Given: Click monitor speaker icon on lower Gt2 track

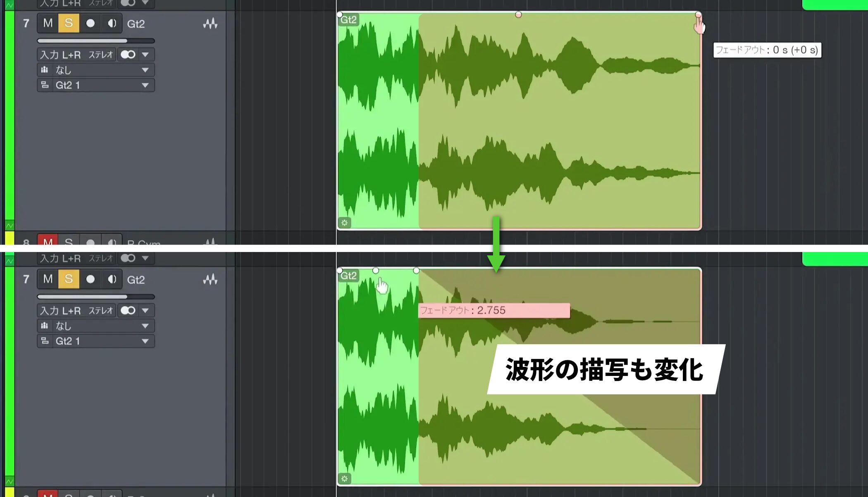Looking at the screenshot, I should (112, 279).
